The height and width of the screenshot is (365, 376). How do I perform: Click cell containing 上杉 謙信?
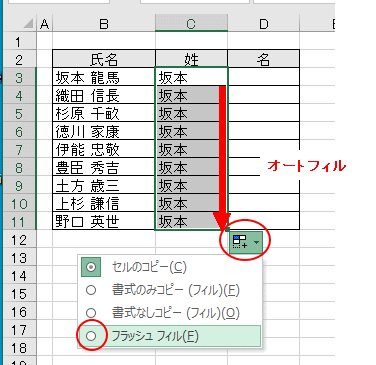tap(104, 203)
